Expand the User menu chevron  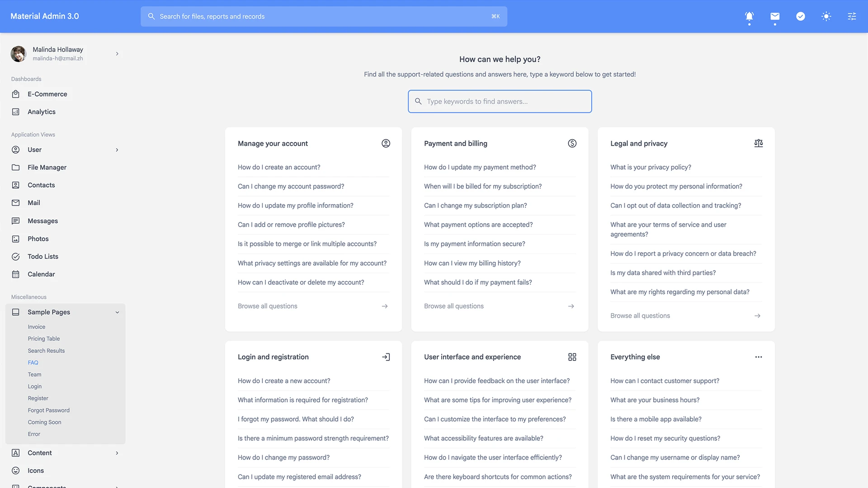point(117,150)
